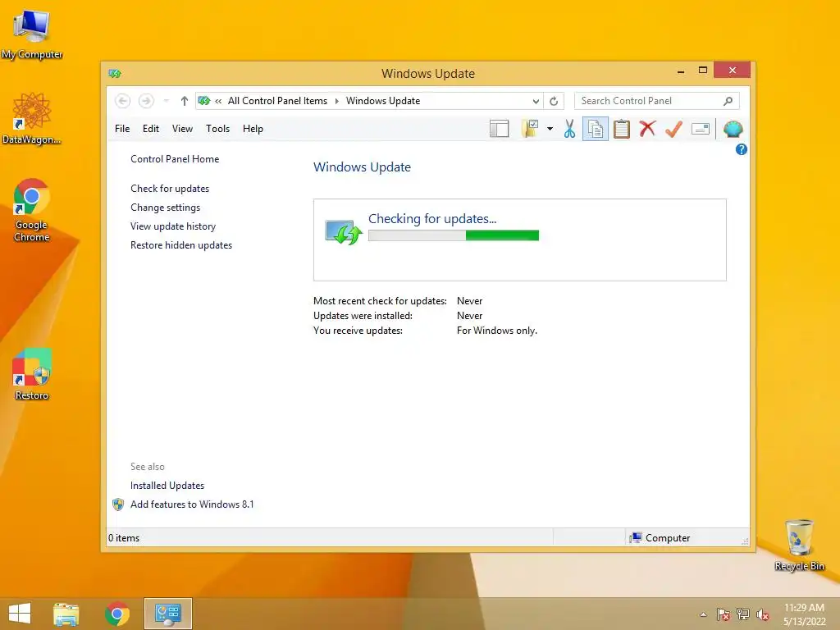Open My Computer desktop icon
The image size is (840, 630).
pos(32,34)
